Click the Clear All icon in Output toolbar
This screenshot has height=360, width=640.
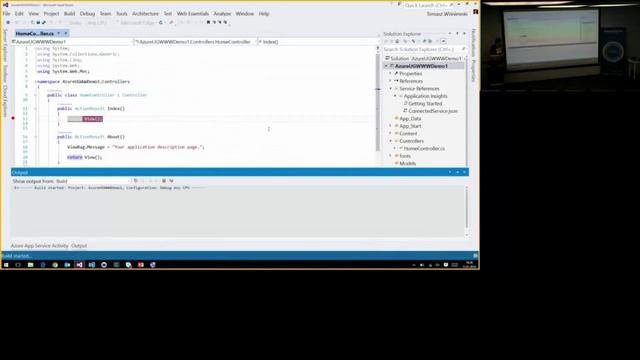pyautogui.click(x=164, y=181)
